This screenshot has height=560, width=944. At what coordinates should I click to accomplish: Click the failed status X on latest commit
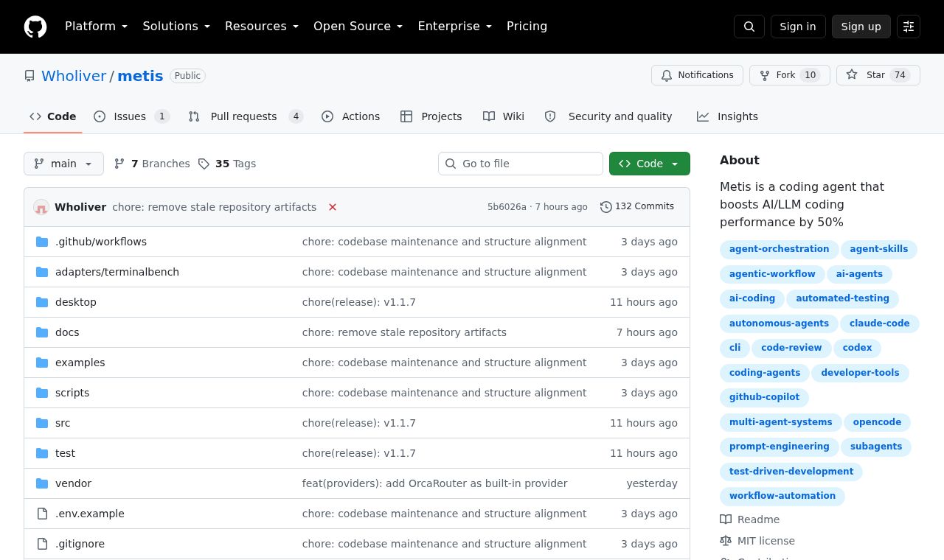(x=333, y=207)
